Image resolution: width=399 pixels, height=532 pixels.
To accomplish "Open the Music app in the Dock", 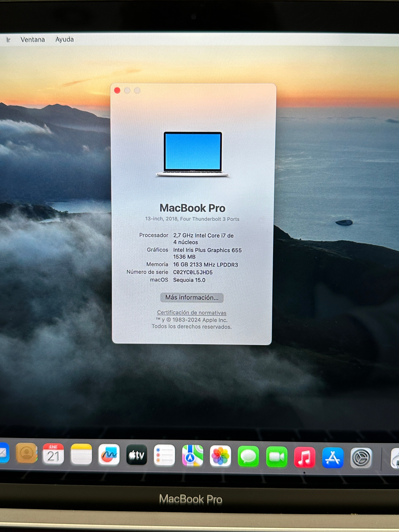I will (x=305, y=457).
